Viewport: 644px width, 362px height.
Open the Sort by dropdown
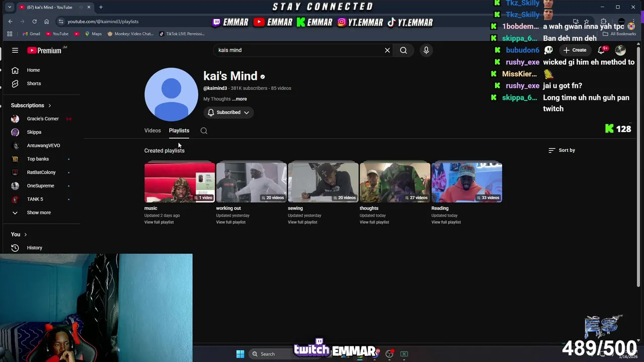coord(561,150)
